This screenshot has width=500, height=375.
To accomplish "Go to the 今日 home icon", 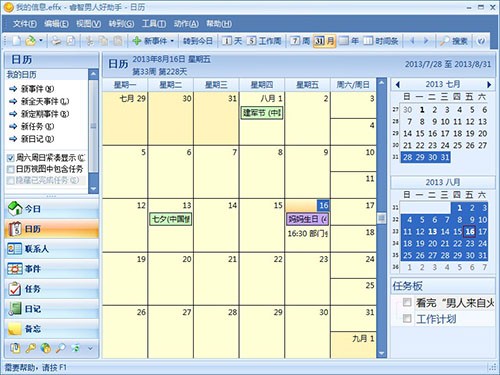I will 15,209.
